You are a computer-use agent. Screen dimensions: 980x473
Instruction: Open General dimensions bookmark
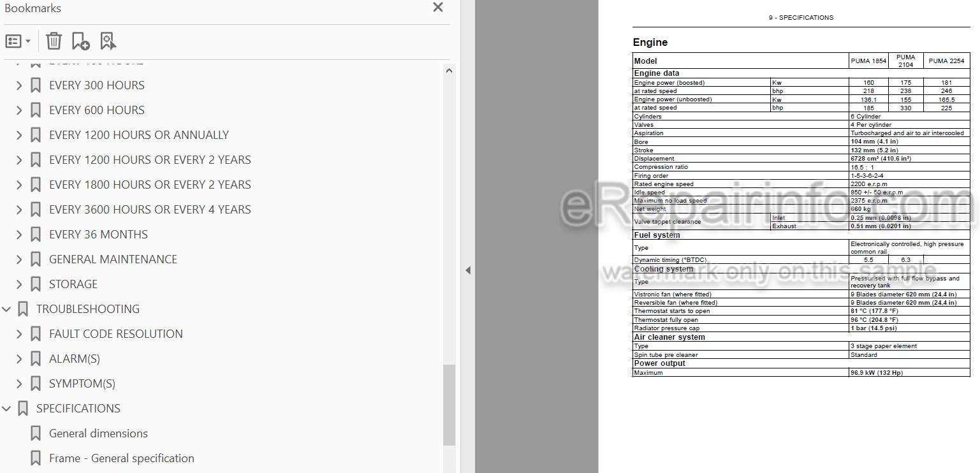pos(98,433)
